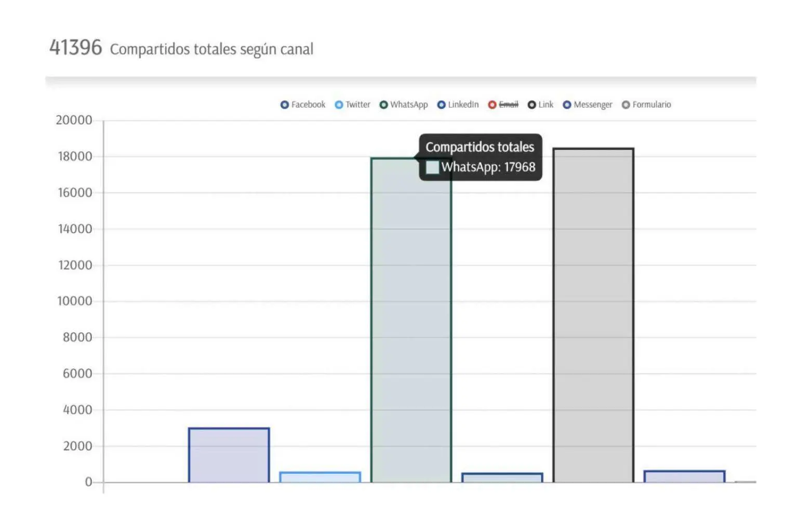This screenshot has width=798, height=532.
Task: Select the Facebook bar in the chart
Action: [229, 455]
